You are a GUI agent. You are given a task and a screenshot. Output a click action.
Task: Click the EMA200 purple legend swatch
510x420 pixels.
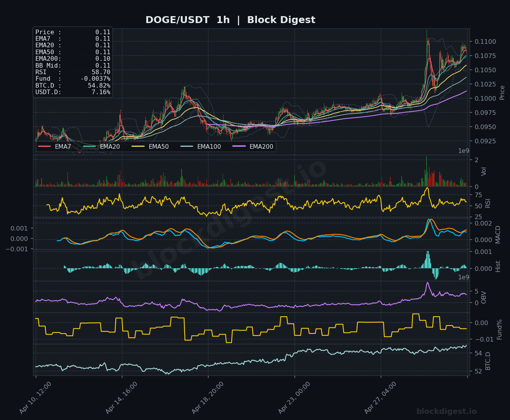tap(239, 146)
